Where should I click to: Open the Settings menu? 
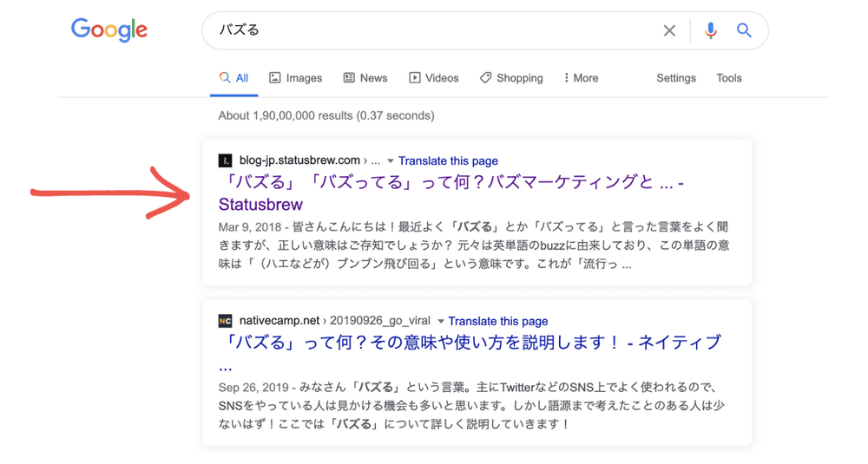[x=676, y=78]
